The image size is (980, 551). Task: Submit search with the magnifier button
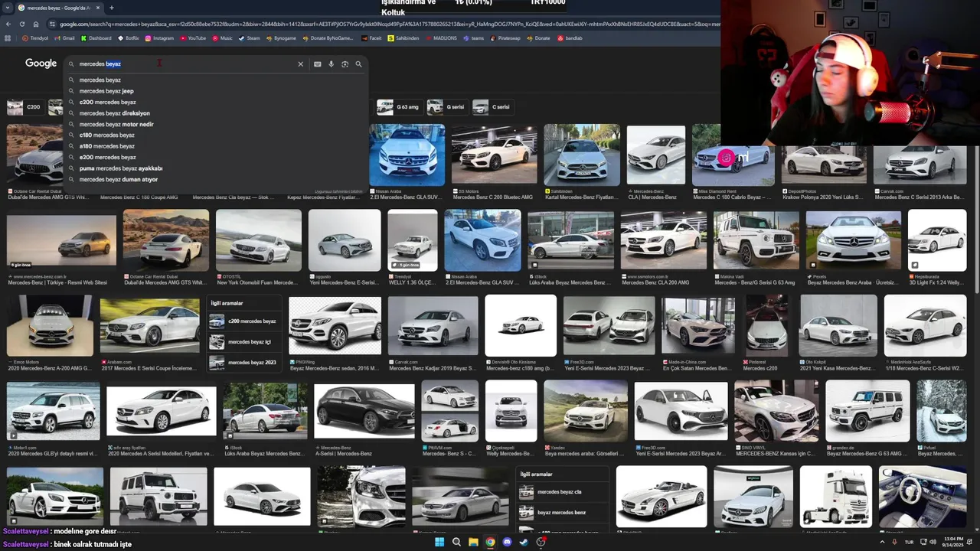coord(358,64)
